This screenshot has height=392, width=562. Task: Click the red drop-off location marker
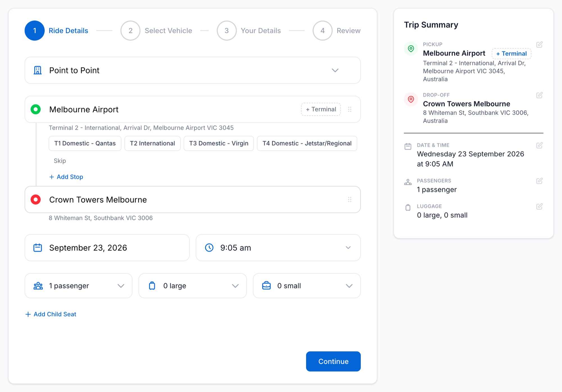point(36,199)
